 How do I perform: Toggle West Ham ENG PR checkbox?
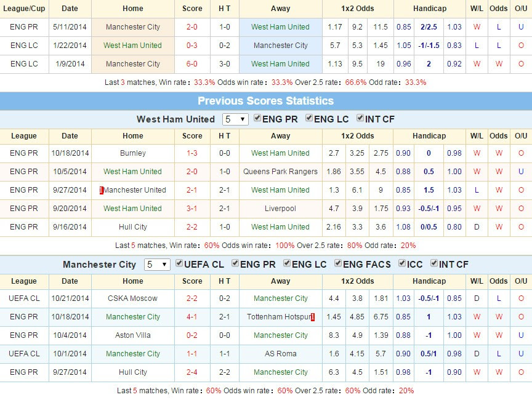click(x=257, y=118)
